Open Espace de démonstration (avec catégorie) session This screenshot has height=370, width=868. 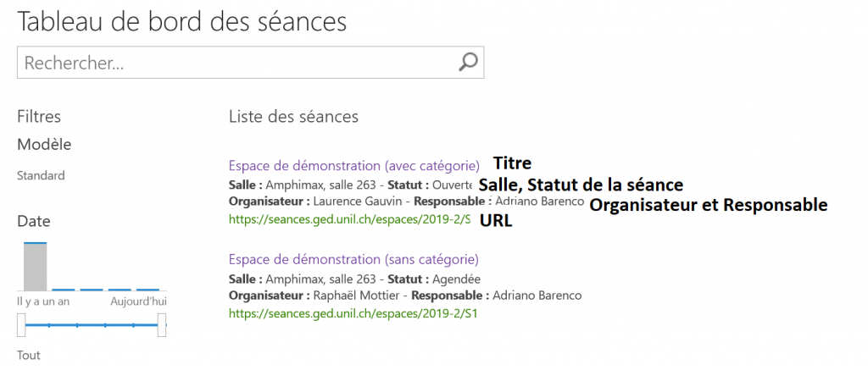tap(353, 164)
